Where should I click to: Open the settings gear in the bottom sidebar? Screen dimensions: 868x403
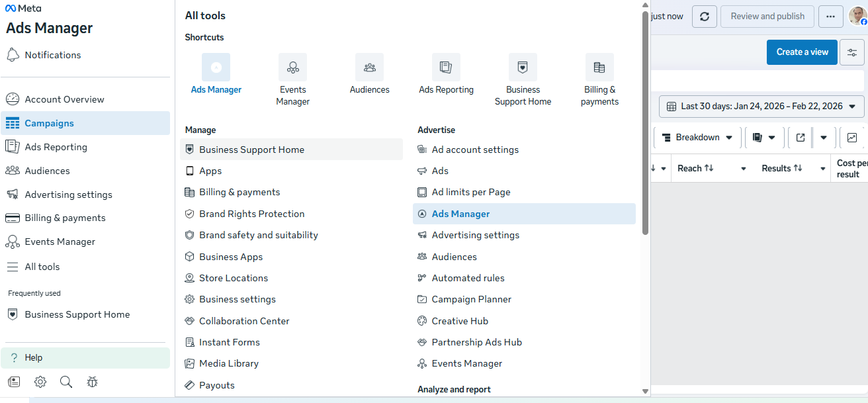40,382
